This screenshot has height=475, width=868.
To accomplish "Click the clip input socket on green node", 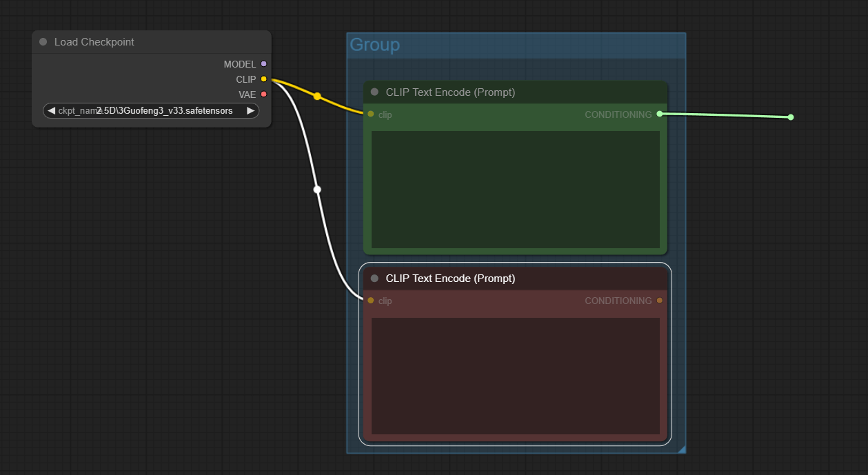I will coord(371,114).
